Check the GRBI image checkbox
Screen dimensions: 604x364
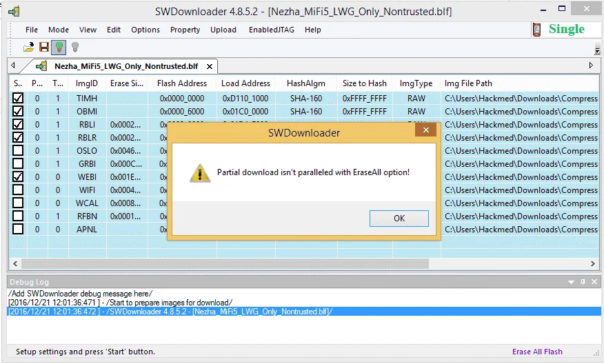tap(18, 163)
